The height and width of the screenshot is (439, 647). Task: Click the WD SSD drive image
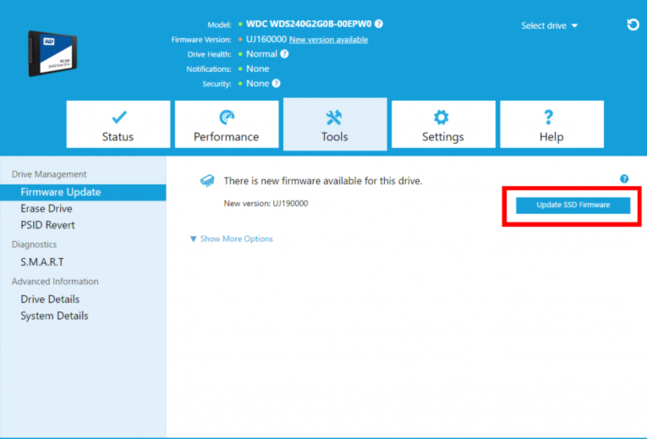click(x=52, y=54)
